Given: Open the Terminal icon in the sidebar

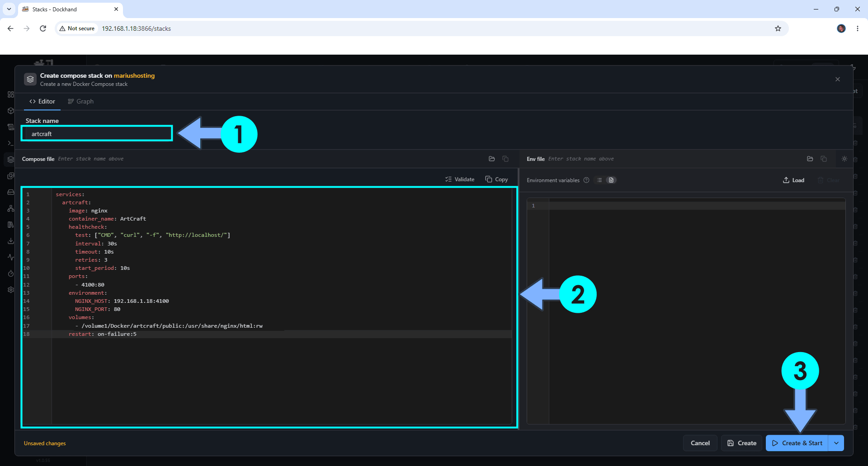Looking at the screenshot, I should point(11,143).
